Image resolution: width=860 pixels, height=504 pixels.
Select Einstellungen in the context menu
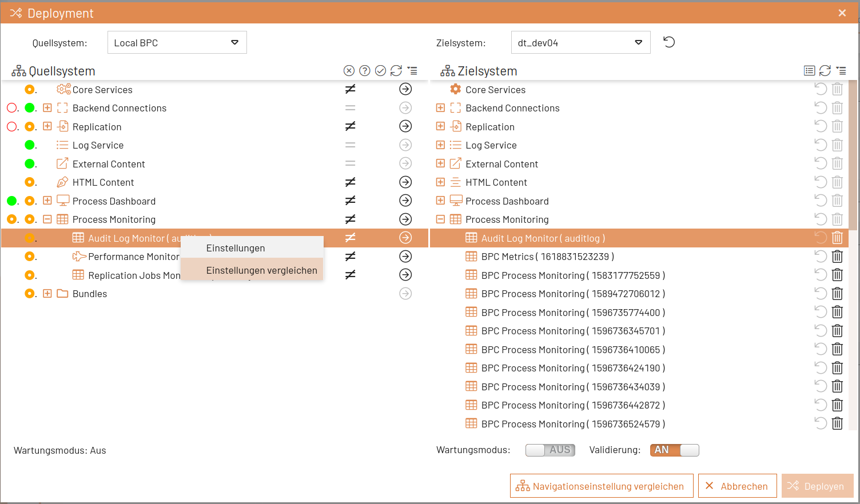[x=235, y=248]
